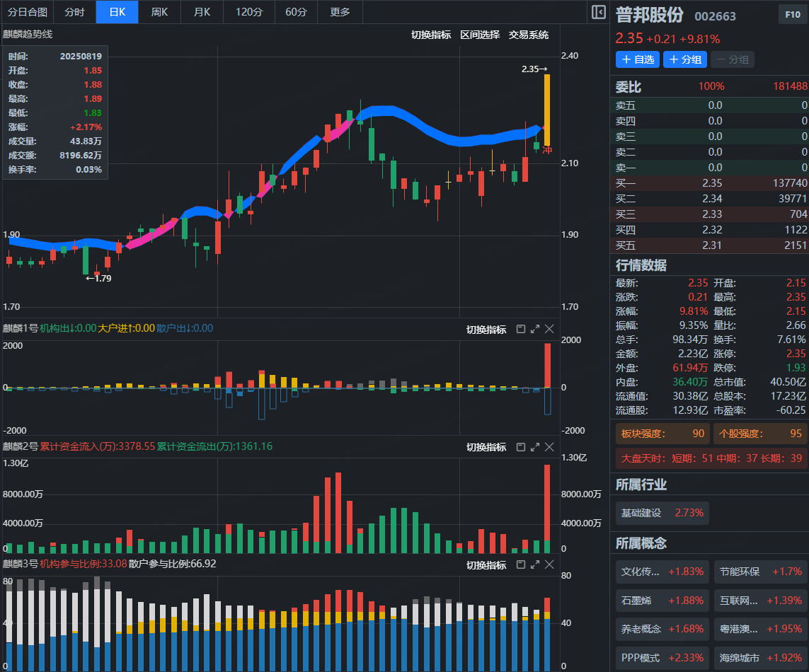Screen dimensions: 809x672
Task: Click the window icon in 麒麟2号 panel
Action: (521, 447)
